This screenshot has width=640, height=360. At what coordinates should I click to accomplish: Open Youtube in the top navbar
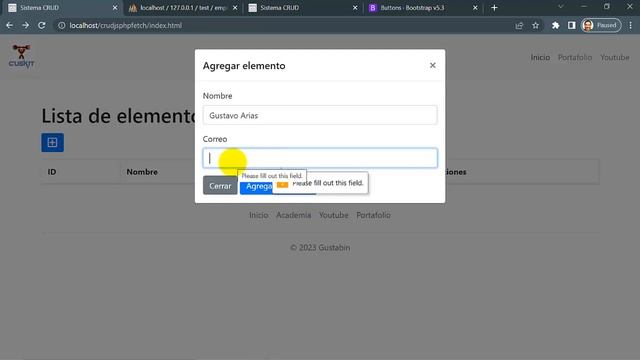(614, 58)
